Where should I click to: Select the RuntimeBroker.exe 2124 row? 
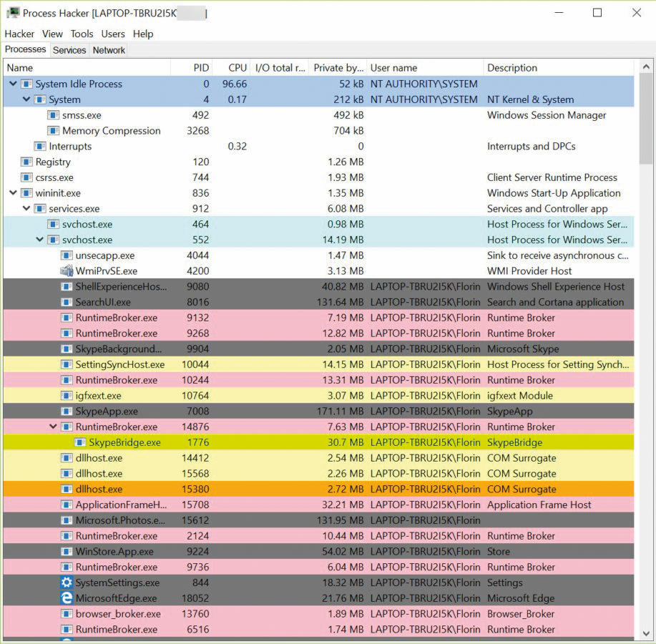(319, 536)
